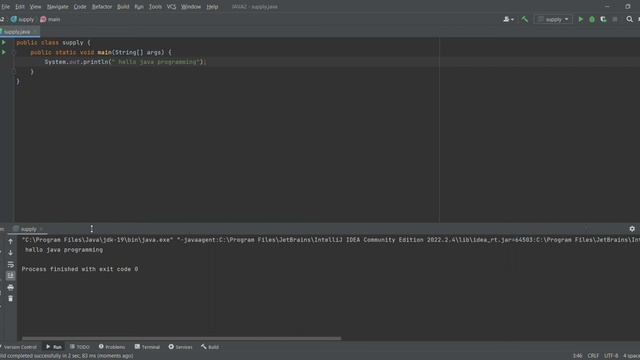Click the Debug bug icon
Screen dimensions: 640x360
592,19
